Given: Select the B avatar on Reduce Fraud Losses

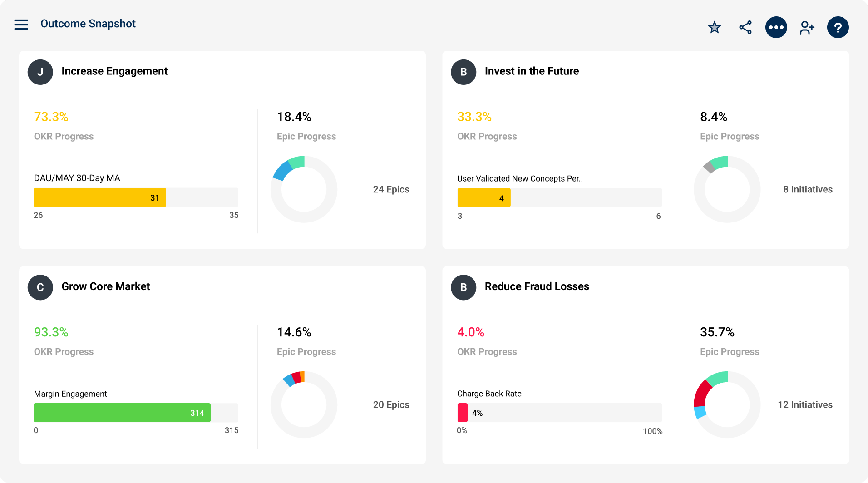Looking at the screenshot, I should pos(463,287).
